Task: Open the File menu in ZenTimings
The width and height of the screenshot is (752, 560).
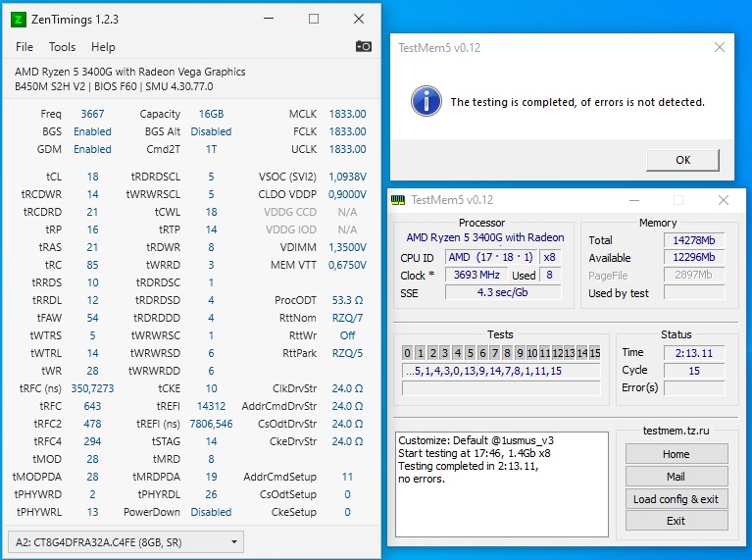Action: point(25,47)
